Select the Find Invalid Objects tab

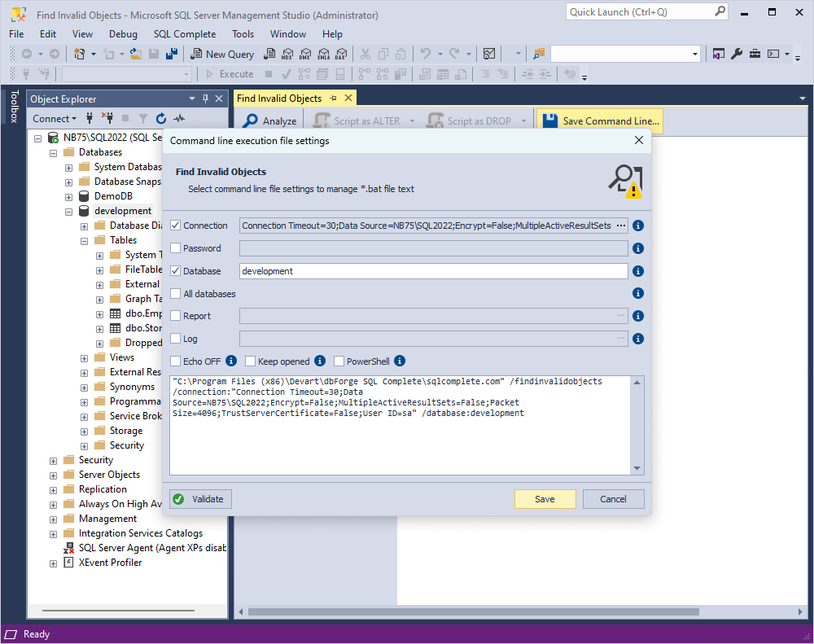[279, 99]
